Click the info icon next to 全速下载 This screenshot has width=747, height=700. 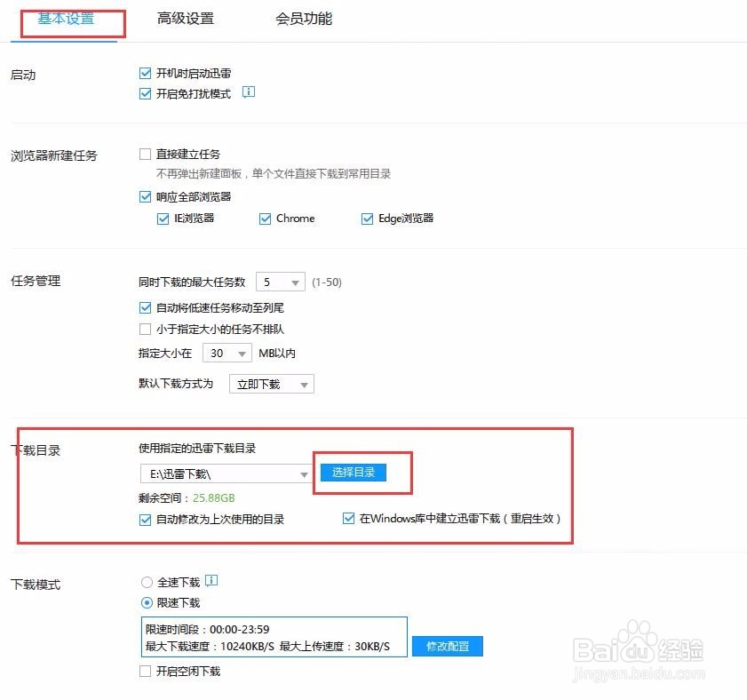pyautogui.click(x=211, y=582)
